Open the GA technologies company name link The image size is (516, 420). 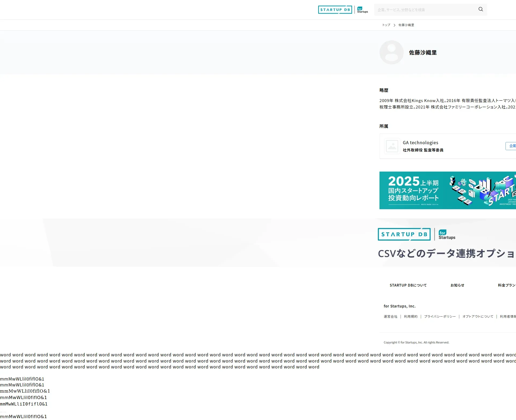pyautogui.click(x=420, y=143)
